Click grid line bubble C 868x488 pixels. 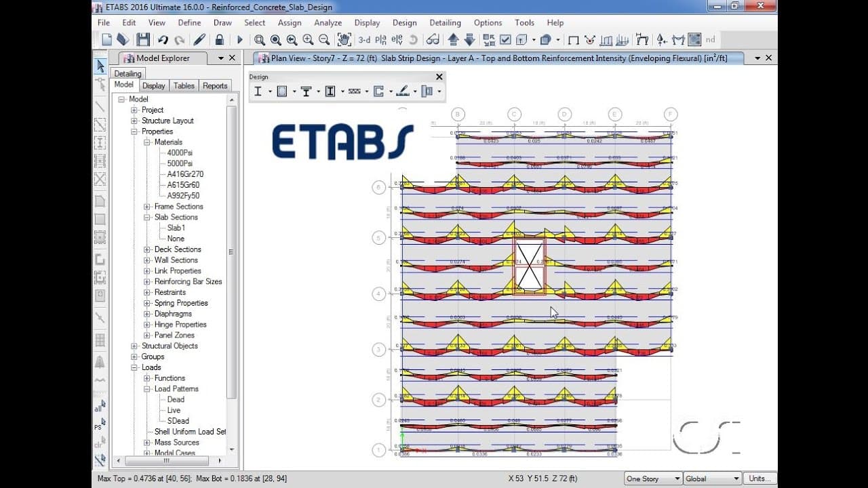tap(514, 114)
